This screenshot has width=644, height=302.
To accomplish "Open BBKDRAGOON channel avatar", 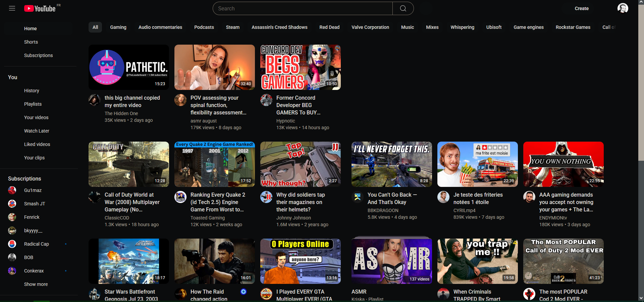I will tap(358, 197).
